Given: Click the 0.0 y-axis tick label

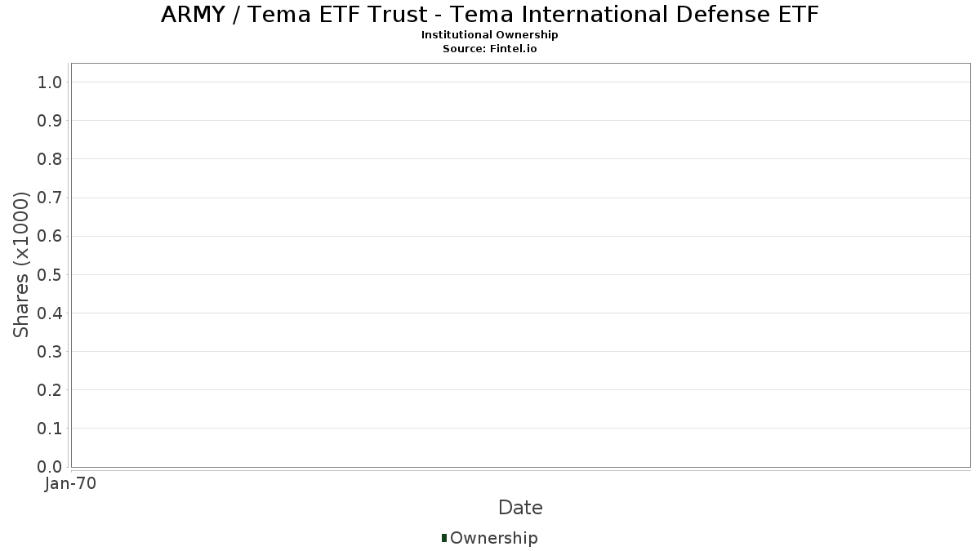Looking at the screenshot, I should pyautogui.click(x=50, y=467).
